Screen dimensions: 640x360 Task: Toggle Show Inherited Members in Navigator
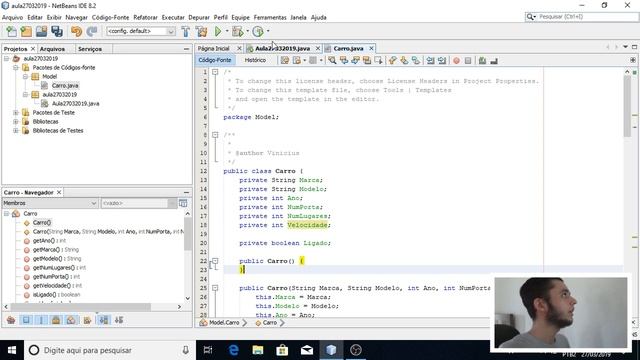[11, 320]
